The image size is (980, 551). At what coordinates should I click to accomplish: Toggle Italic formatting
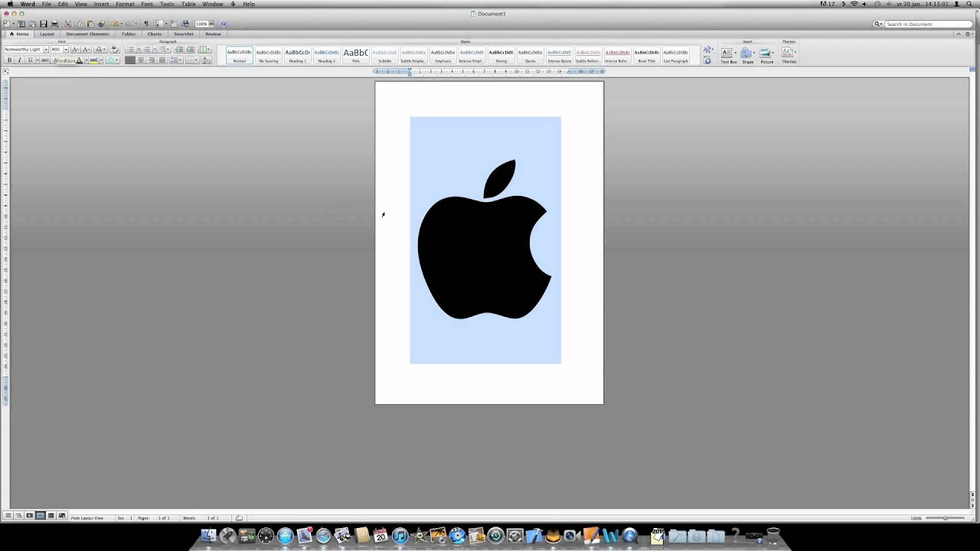pos(20,60)
